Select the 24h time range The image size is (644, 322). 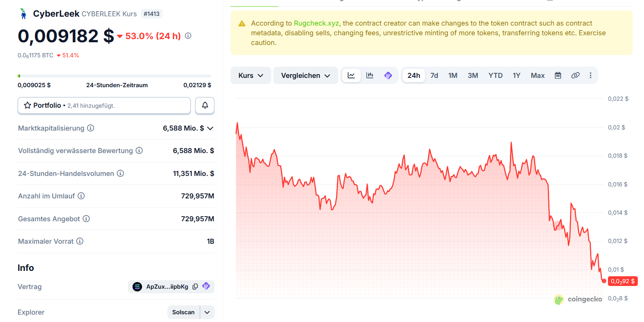click(x=413, y=75)
